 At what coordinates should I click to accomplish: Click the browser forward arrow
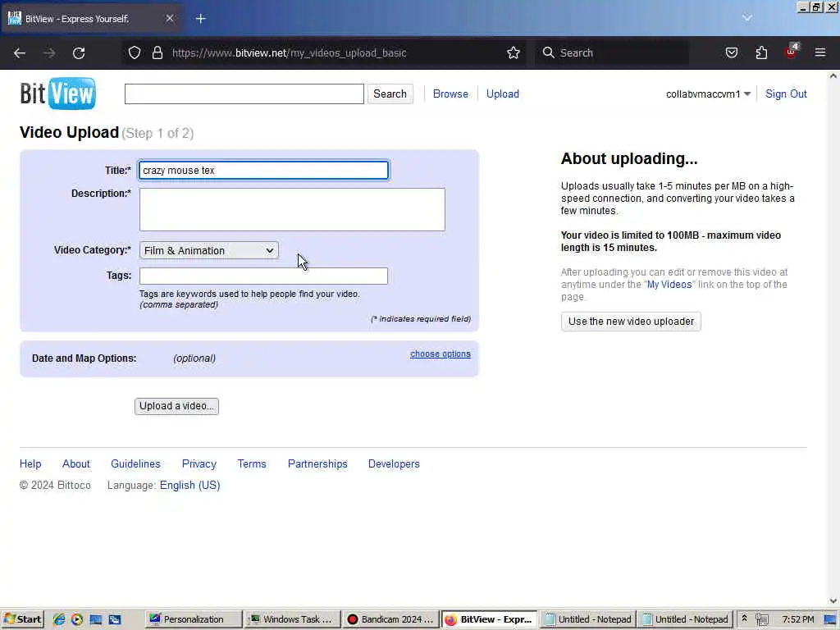[48, 53]
